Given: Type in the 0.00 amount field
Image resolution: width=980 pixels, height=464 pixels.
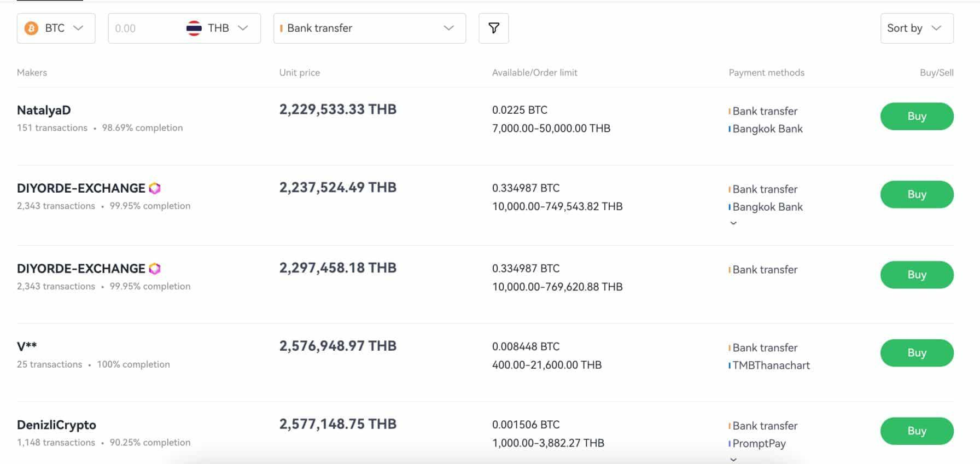Looking at the screenshot, I should pyautogui.click(x=143, y=28).
